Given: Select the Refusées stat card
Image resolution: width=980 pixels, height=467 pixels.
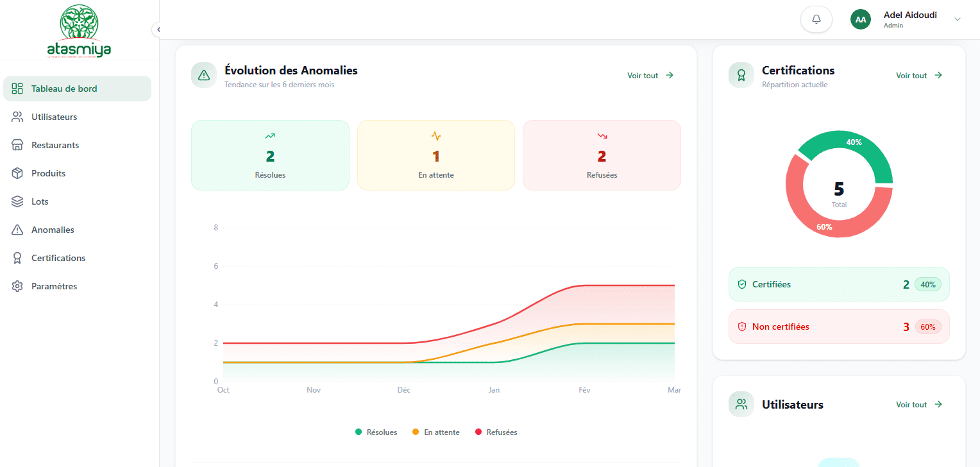Looking at the screenshot, I should click(602, 155).
